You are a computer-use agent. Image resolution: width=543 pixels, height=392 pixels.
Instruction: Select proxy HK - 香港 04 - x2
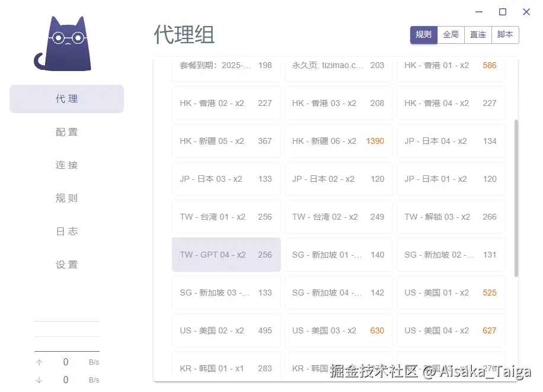point(451,103)
